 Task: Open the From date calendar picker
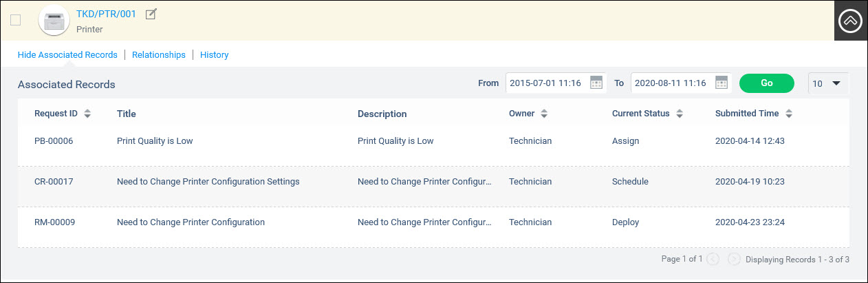tap(596, 83)
